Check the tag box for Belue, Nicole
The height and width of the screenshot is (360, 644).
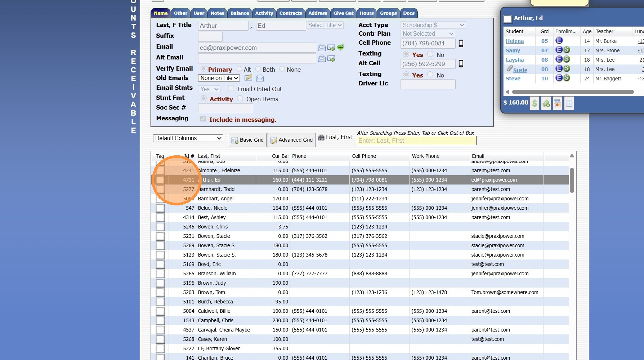tap(160, 208)
